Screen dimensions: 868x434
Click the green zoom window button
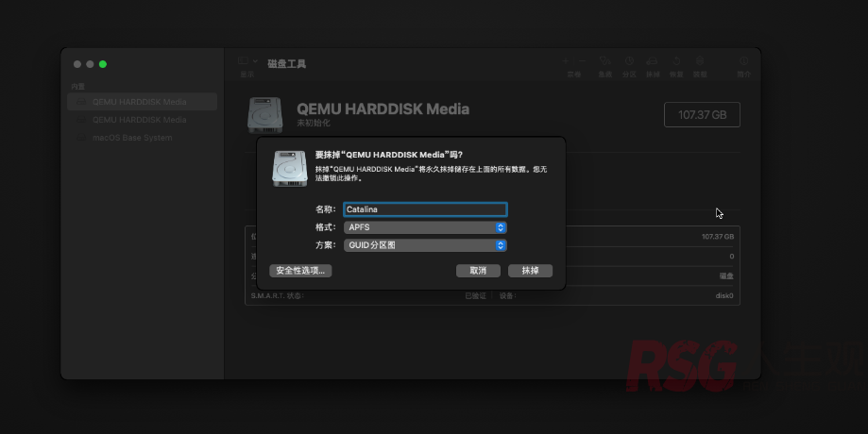[102, 64]
